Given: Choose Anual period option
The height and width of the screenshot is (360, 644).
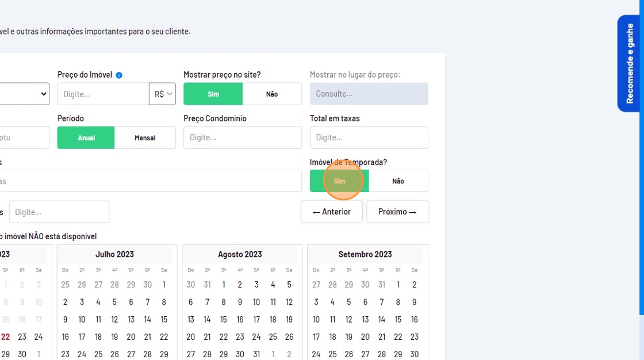Looking at the screenshot, I should click(86, 138).
